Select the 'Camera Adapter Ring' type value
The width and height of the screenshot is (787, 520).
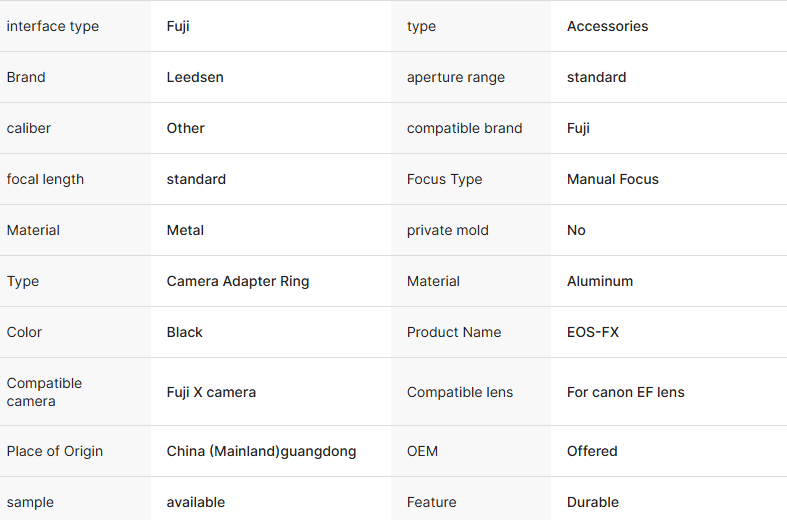(238, 281)
